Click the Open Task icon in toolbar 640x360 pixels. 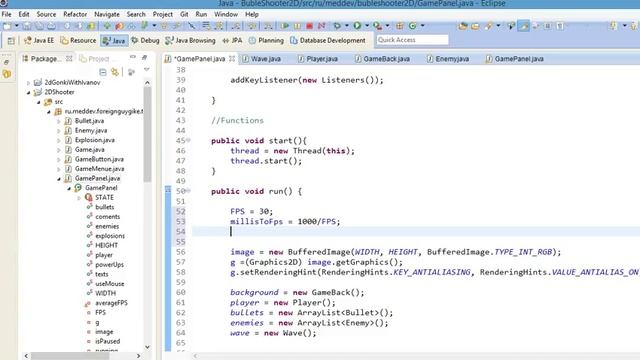tap(475, 26)
